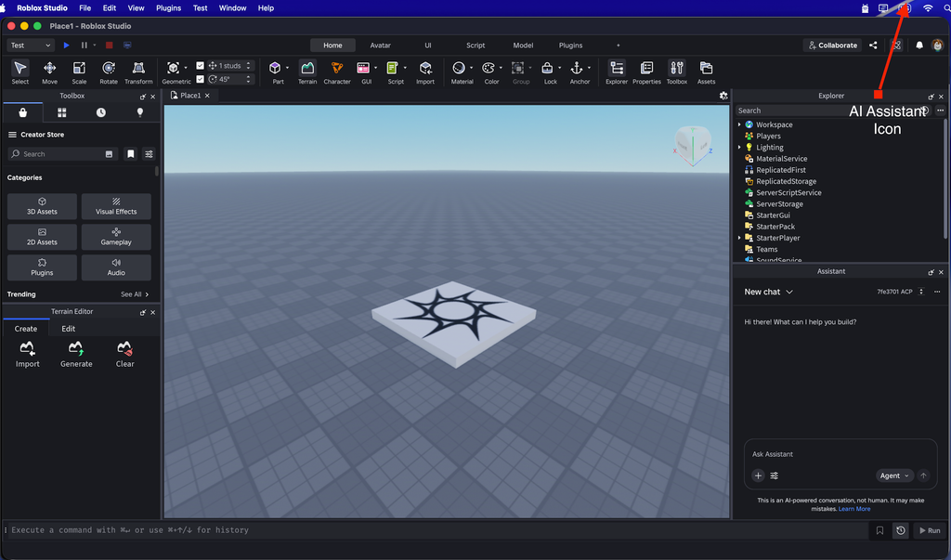
Task: Click the Pause test button
Action: pos(85,46)
